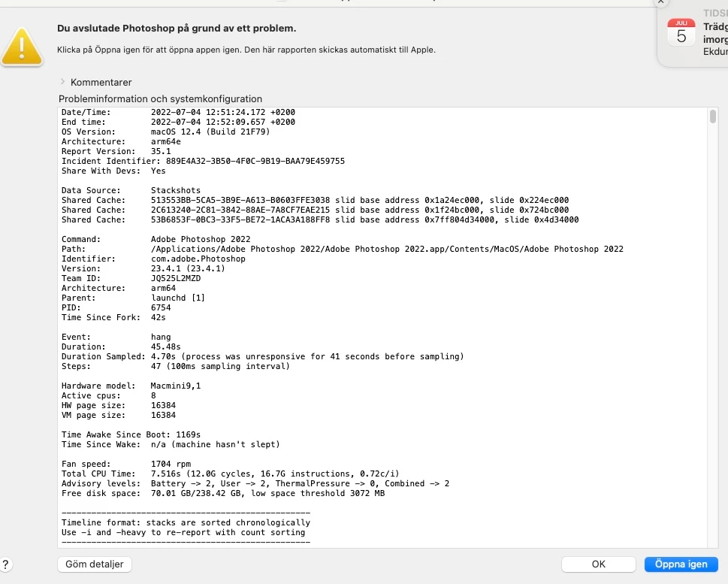Click Share With Devs 'Yes' value
Viewport: 728px width, 584px height.
tap(159, 171)
